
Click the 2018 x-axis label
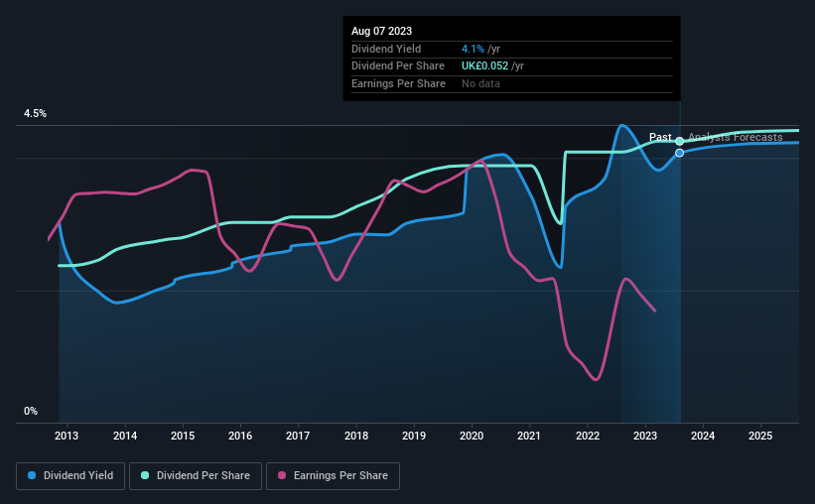356,436
